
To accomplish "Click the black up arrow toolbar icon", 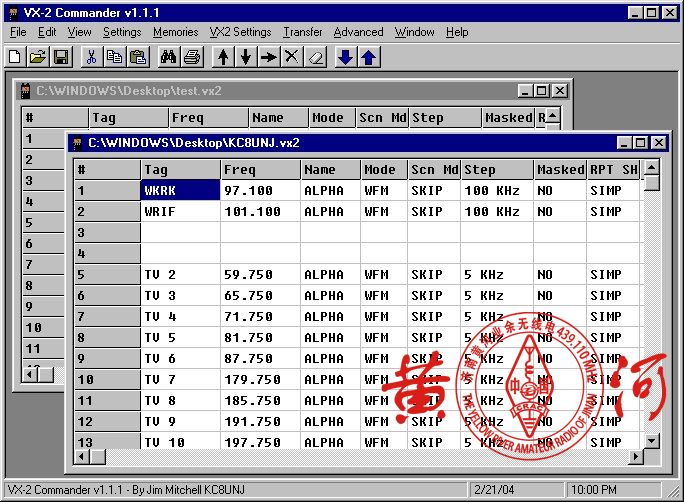I will coord(222,57).
